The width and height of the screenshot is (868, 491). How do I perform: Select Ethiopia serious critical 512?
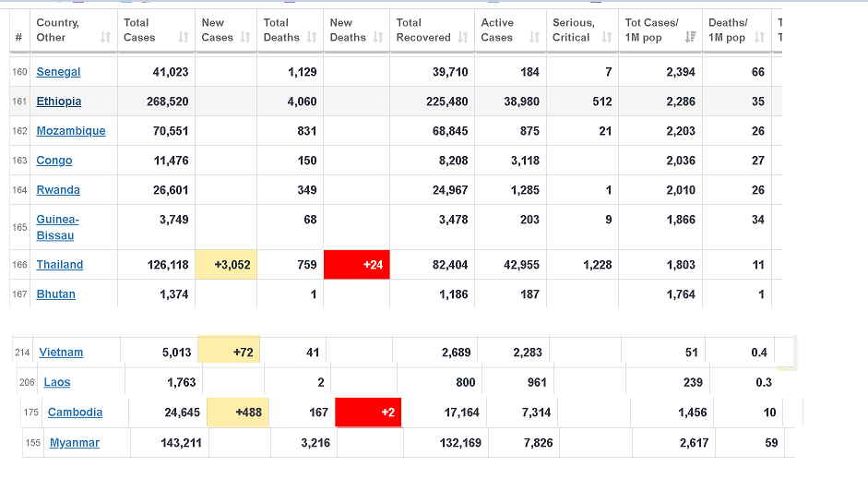tap(602, 102)
